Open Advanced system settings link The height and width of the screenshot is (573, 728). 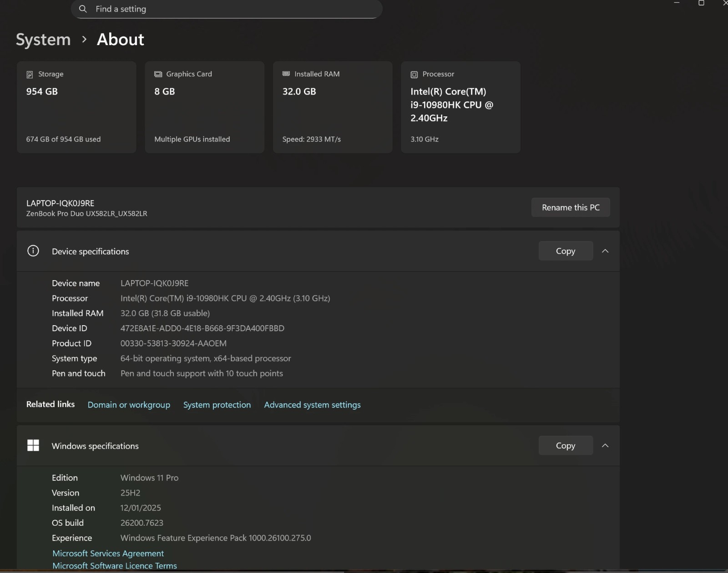click(312, 405)
